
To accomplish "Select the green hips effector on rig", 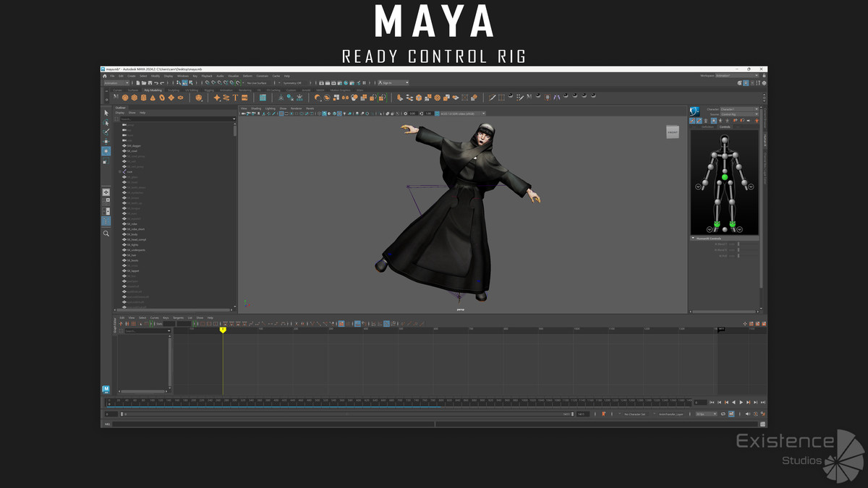I will [x=724, y=177].
